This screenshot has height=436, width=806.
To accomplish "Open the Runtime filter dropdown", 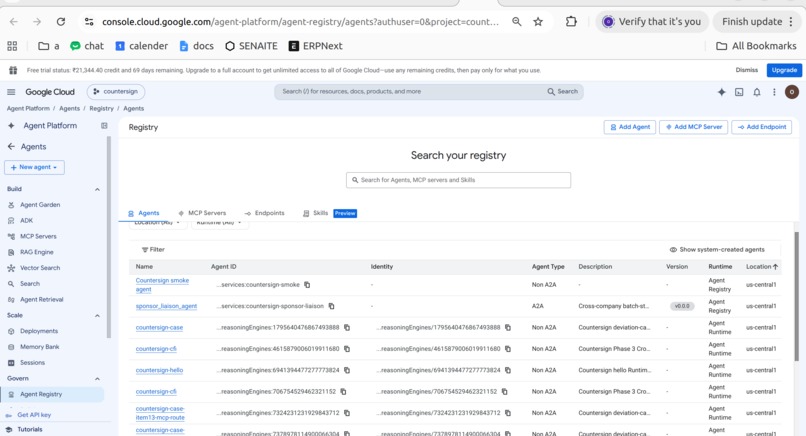I will (219, 223).
